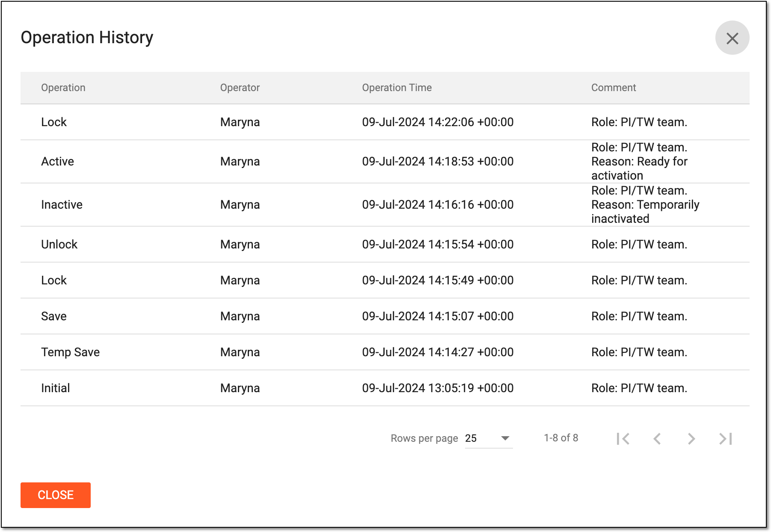Viewport: 771px width, 532px height.
Task: Click timestamp 09-Jul-2024 14:18:53 +00:00
Action: 438,161
